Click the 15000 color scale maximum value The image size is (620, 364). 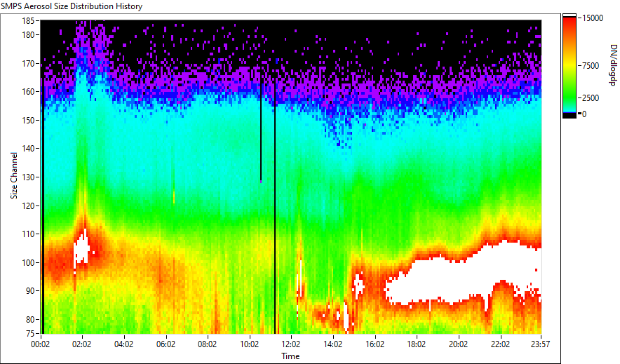point(593,18)
